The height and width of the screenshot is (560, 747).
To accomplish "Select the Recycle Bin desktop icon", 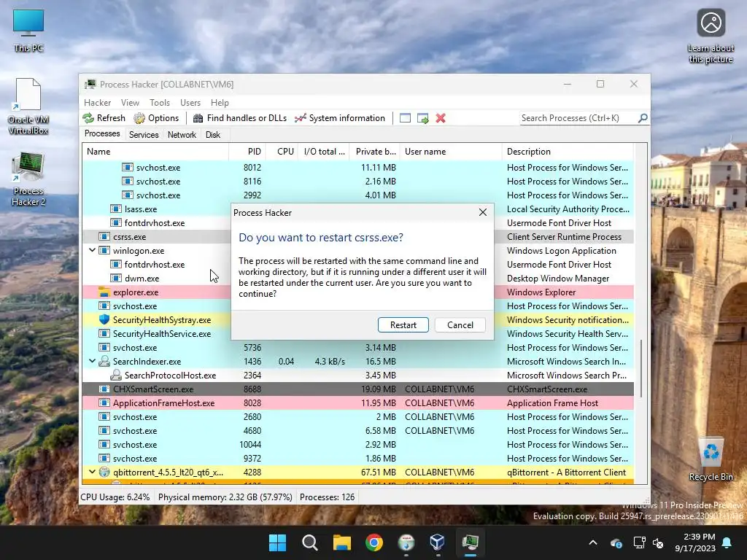I will (x=711, y=459).
